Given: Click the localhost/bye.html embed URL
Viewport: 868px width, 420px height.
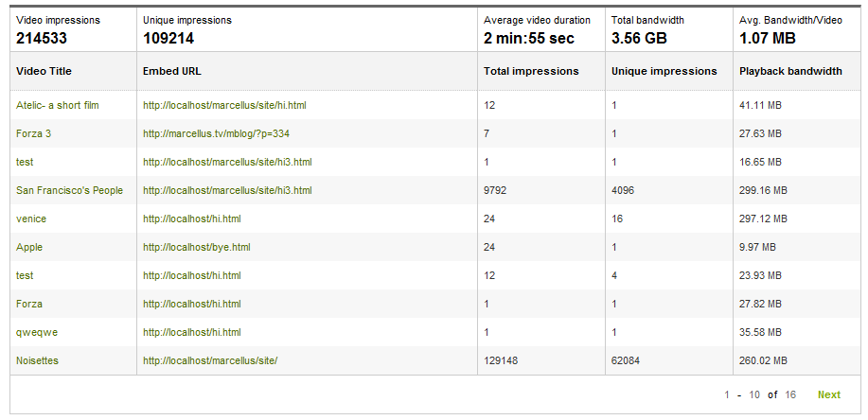Looking at the screenshot, I should pos(196,247).
